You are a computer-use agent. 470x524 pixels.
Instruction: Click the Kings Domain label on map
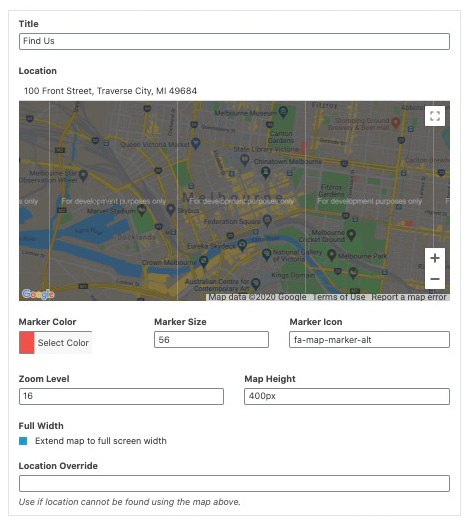click(x=293, y=275)
